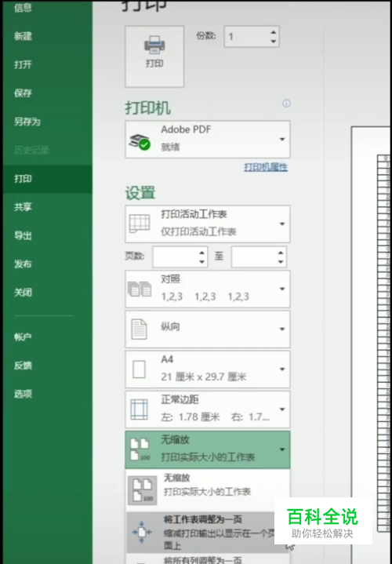
Task: Open the 正常边距 margins dropdown
Action: (x=208, y=409)
